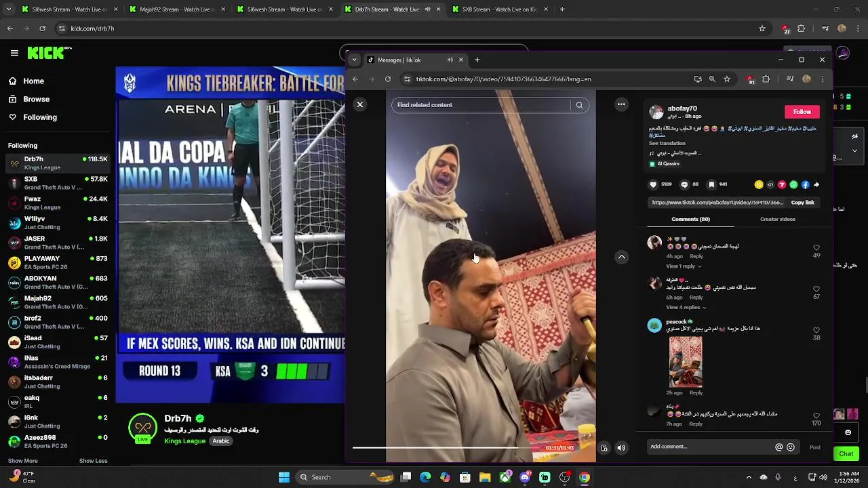Like the TikTok video with heart icon
The height and width of the screenshot is (488, 868).
click(653, 184)
